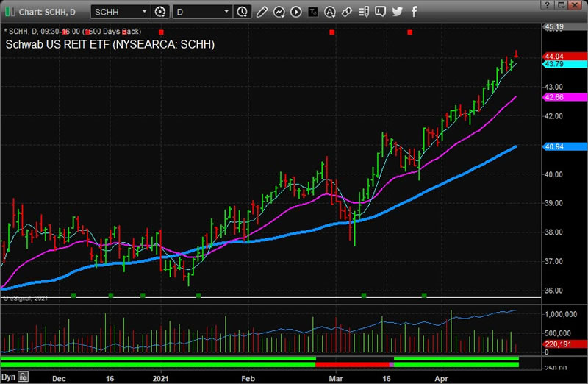
Task: Click the time template clock icon
Action: (x=243, y=12)
